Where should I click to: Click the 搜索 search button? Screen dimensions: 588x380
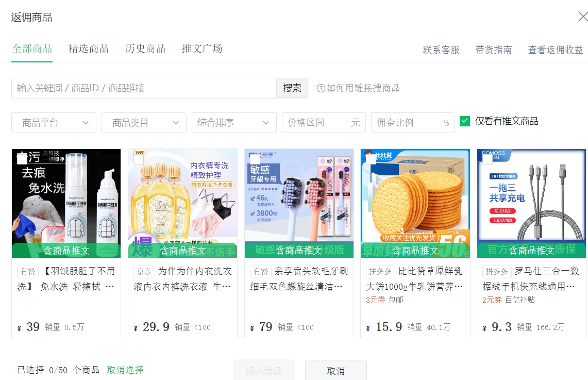click(x=292, y=88)
